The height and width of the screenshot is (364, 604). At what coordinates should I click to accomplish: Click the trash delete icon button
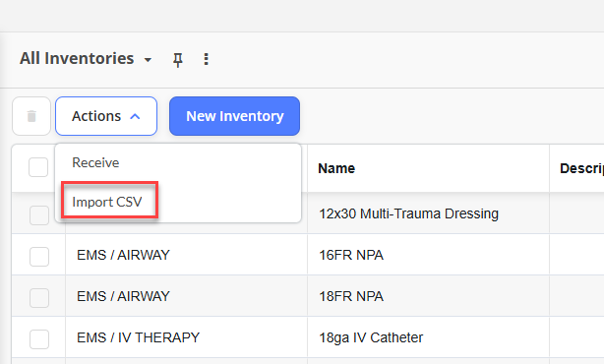click(31, 116)
